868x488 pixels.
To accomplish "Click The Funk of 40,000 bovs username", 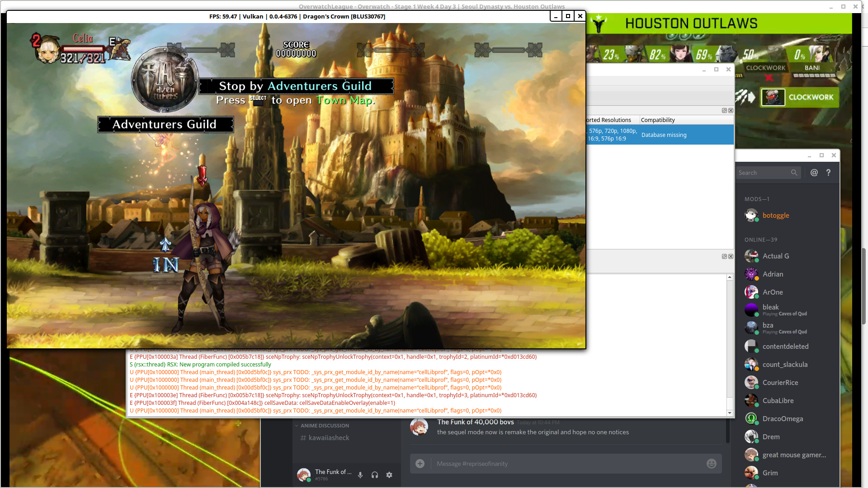I will 475,422.
